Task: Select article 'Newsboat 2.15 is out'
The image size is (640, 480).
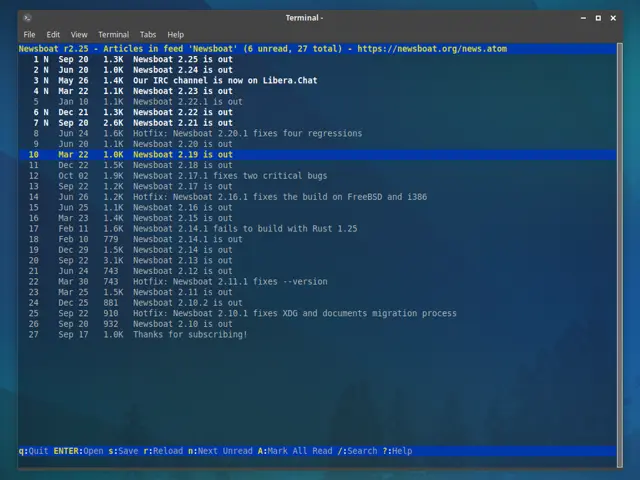Action: click(x=182, y=218)
